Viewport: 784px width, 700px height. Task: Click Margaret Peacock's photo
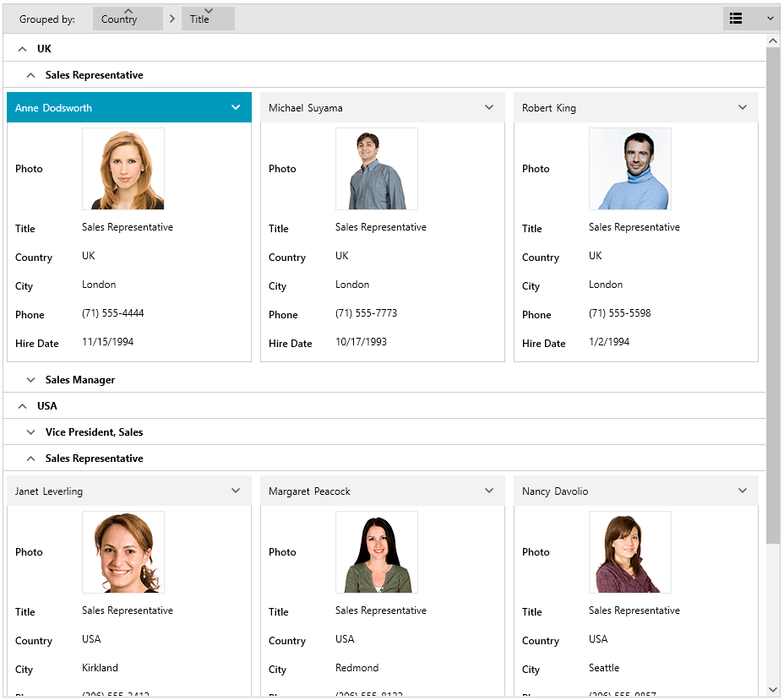377,552
